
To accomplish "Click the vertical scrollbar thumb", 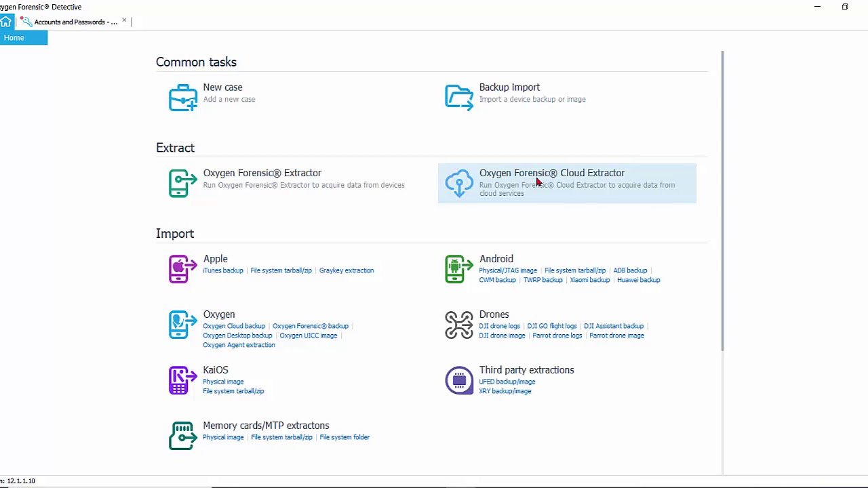I will [x=722, y=201].
